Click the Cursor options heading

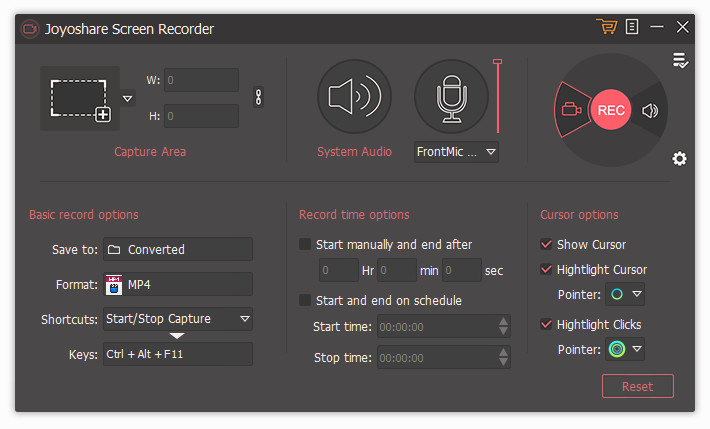click(x=579, y=214)
